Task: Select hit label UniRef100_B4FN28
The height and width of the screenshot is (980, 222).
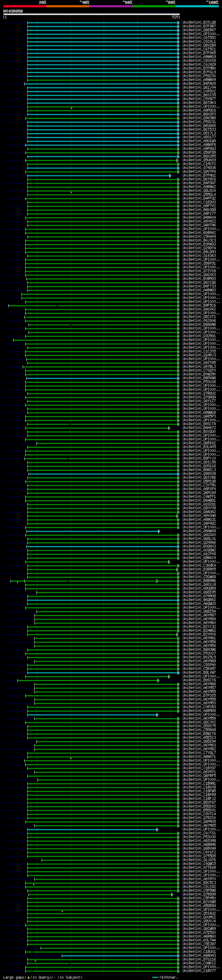Action: 199,84
